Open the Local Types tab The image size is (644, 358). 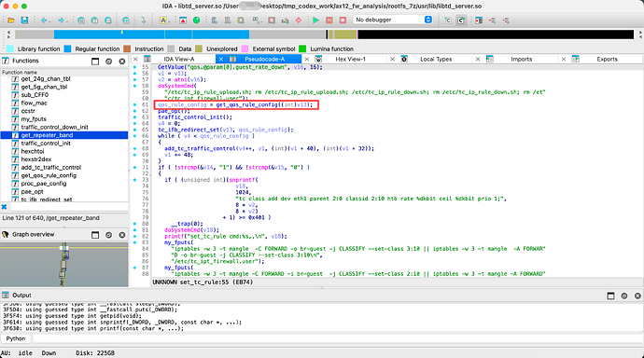pos(436,59)
